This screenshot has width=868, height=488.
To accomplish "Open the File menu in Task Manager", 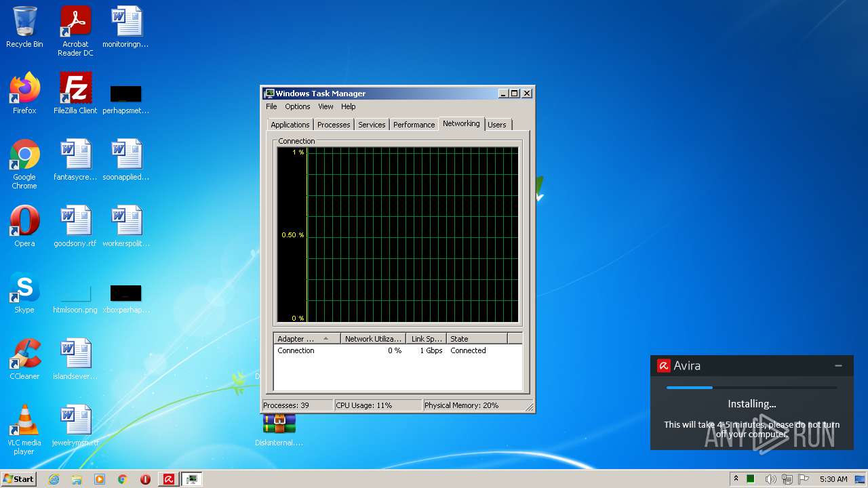I will (x=271, y=106).
